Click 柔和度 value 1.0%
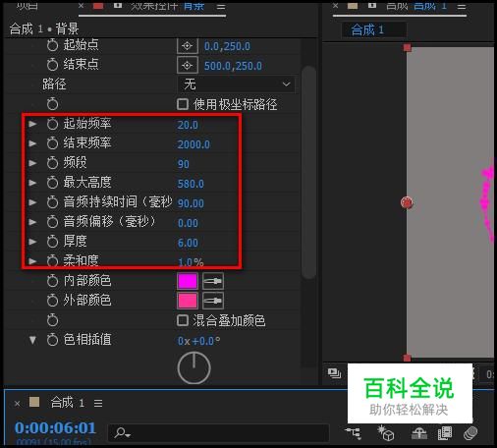Screen dimensions: 497x448 point(191,262)
